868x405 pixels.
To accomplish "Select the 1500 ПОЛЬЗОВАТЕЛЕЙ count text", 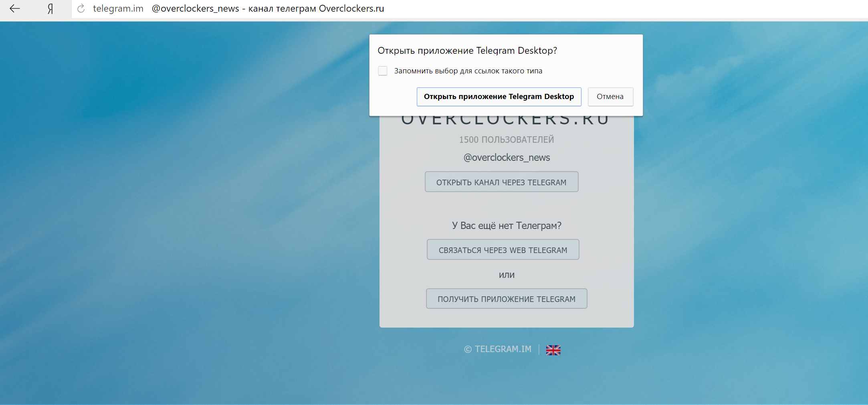I will (507, 140).
